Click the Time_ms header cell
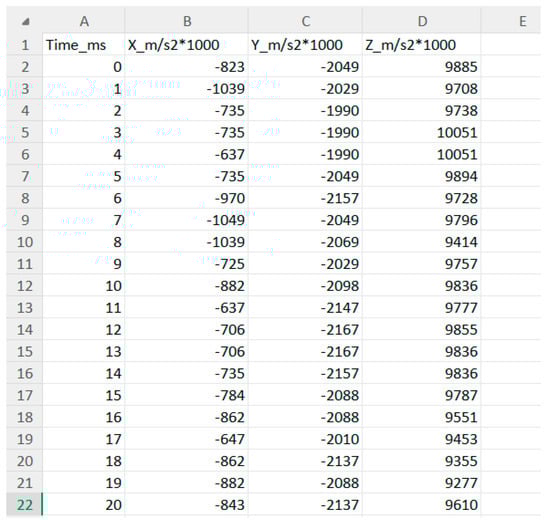The height and width of the screenshot is (524, 550). tap(84, 45)
